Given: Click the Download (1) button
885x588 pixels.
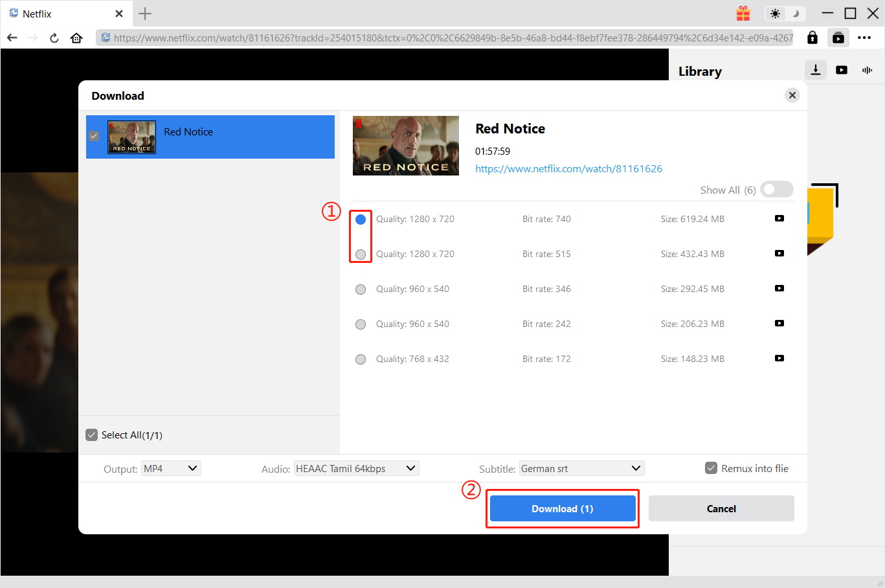Looking at the screenshot, I should pyautogui.click(x=562, y=508).
